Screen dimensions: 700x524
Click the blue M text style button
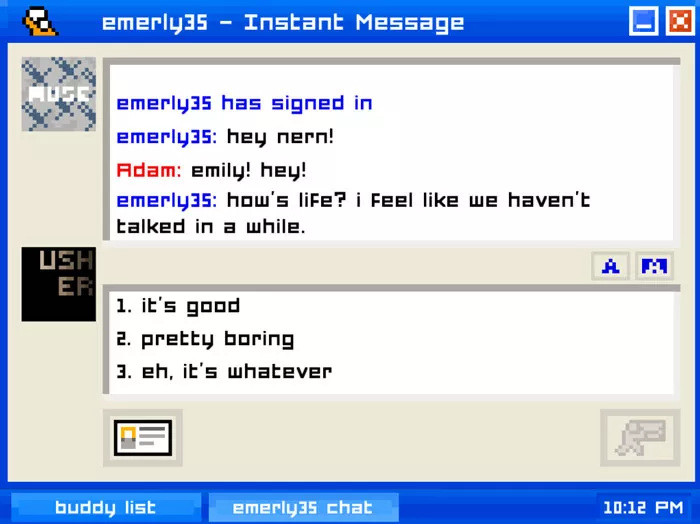point(654,266)
